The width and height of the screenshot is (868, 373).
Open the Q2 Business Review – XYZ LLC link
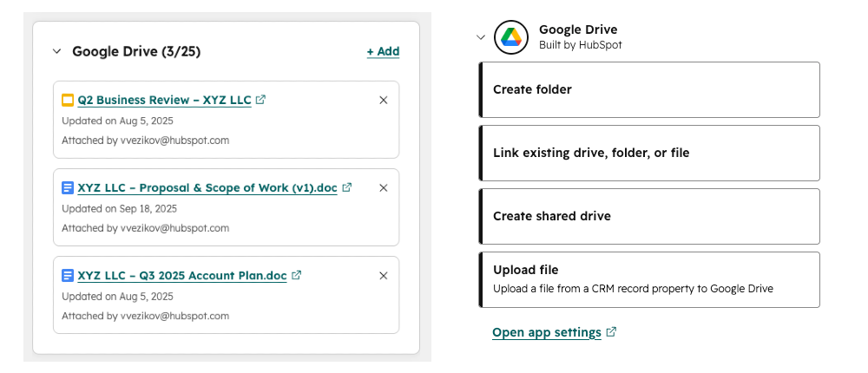coord(164,100)
